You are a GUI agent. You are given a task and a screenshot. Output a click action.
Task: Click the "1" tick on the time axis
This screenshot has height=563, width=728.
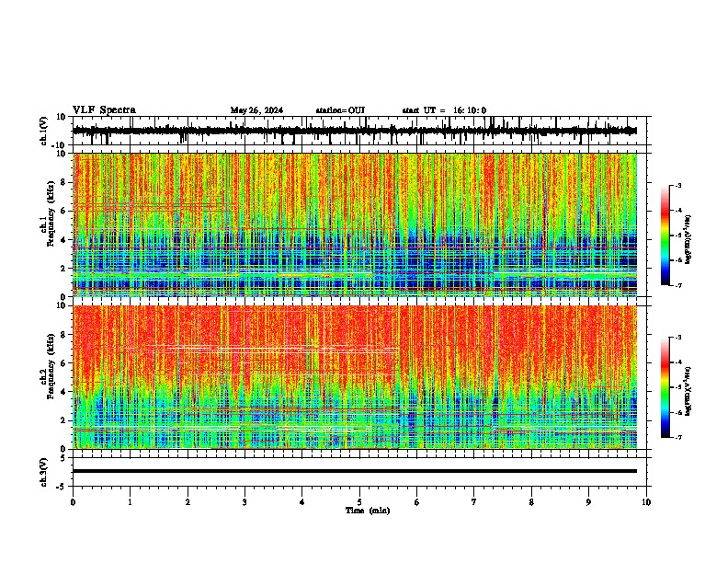[x=130, y=502]
